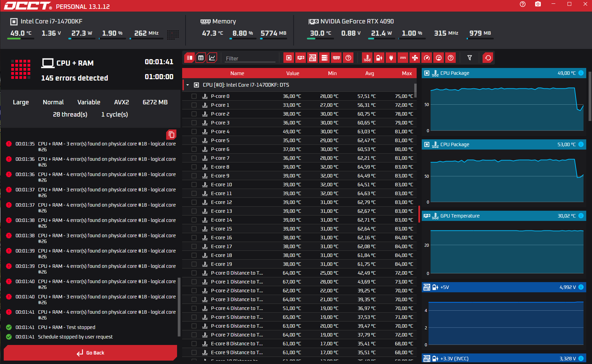Select the 00:01:35 error log entry
This screenshot has height=364, width=592.
pyautogui.click(x=91, y=146)
